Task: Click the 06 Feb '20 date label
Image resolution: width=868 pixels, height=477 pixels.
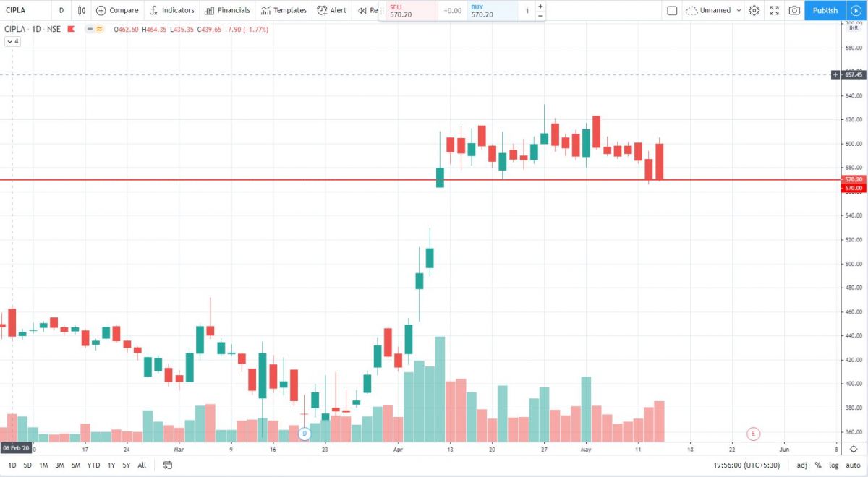Action: (16, 448)
